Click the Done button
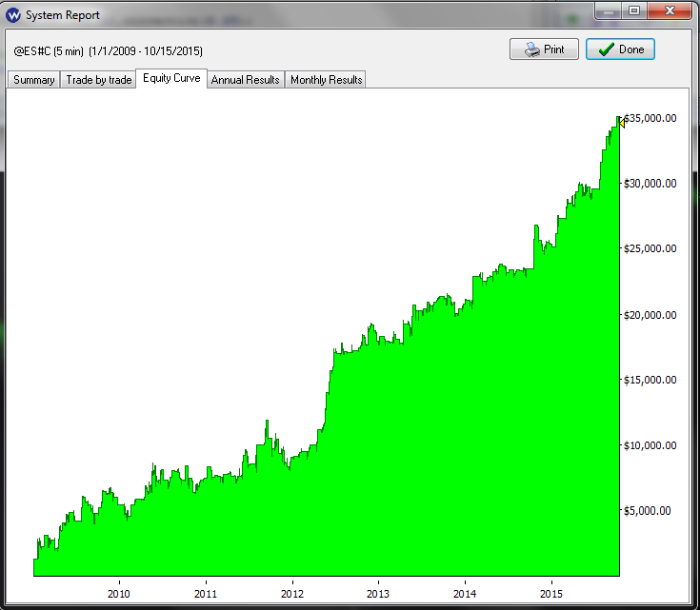Screen dimensions: 700x610 tap(620, 49)
